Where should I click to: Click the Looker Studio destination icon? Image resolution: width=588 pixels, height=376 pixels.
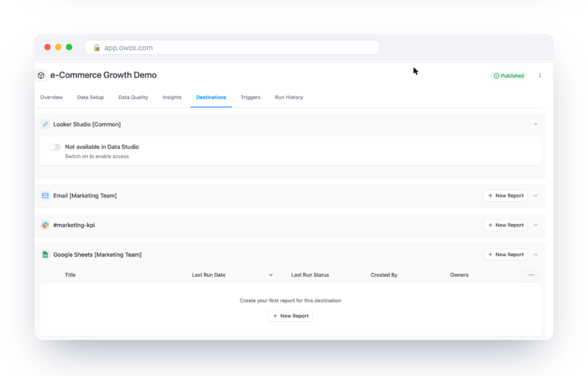point(45,124)
